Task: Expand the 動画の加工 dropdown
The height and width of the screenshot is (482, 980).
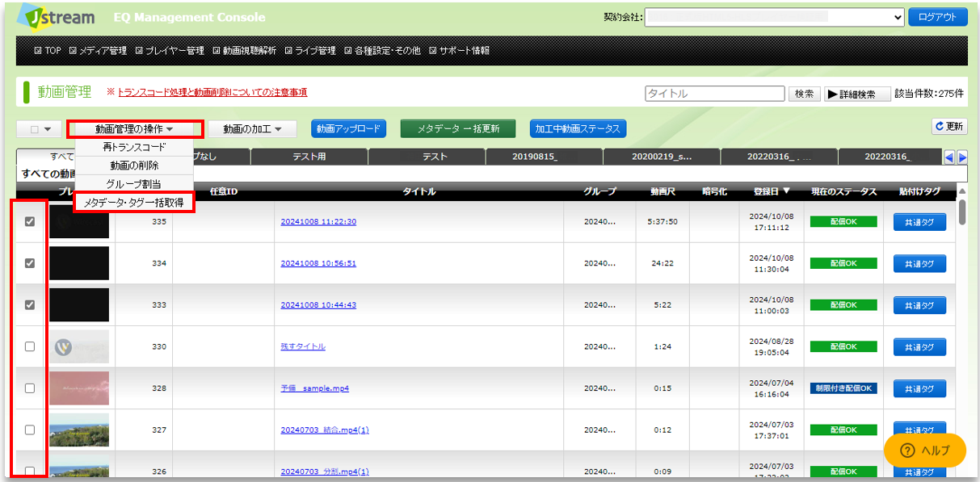Action: [x=252, y=128]
